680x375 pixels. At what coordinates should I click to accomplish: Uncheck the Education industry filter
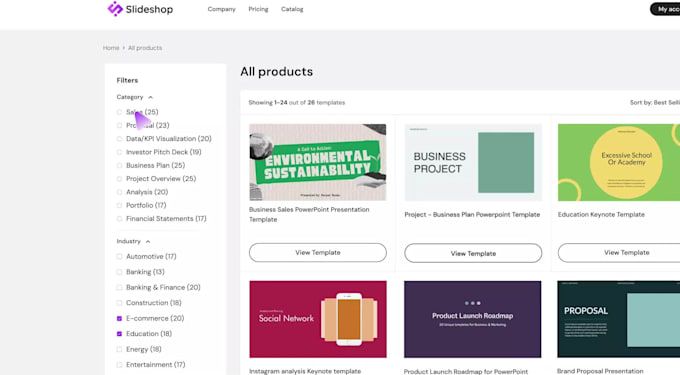pos(119,334)
